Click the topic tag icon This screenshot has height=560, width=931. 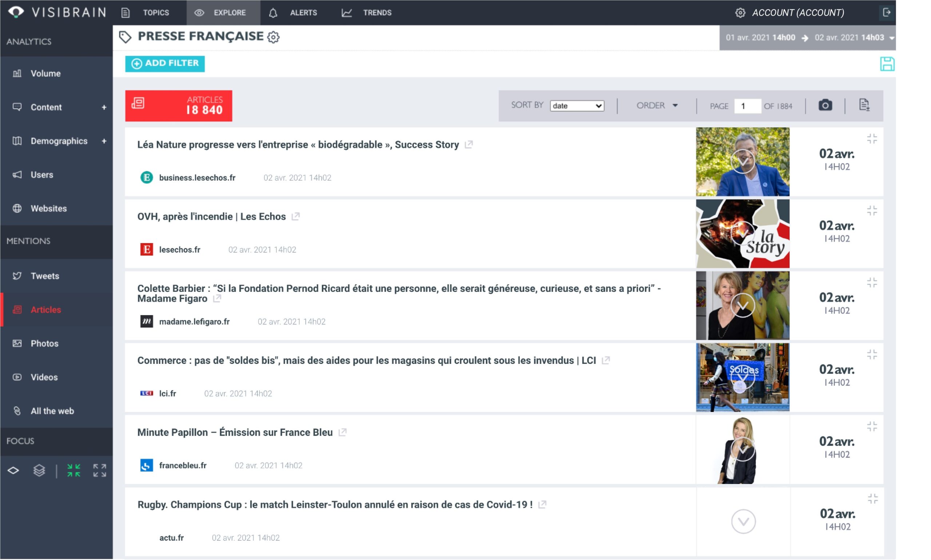tap(125, 37)
